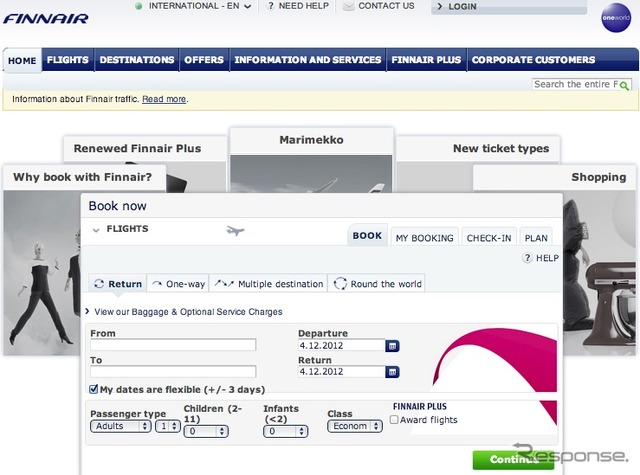This screenshot has width=640, height=475.
Task: Enable the Award flights checkbox
Action: pyautogui.click(x=394, y=420)
